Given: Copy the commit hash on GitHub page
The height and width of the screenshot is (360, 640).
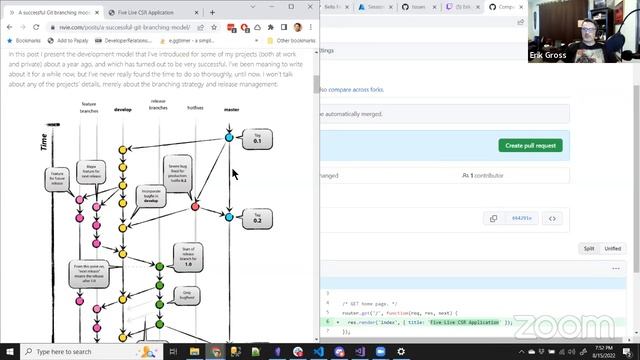Looking at the screenshot, I should pos(493,218).
